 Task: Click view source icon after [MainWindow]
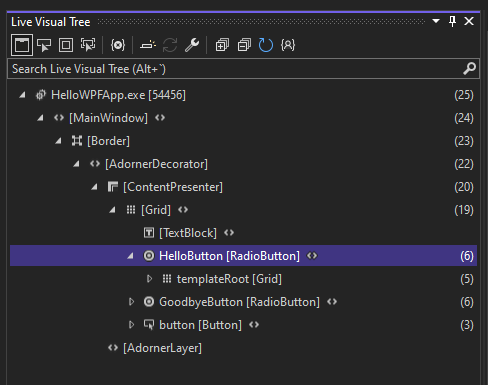(x=160, y=118)
